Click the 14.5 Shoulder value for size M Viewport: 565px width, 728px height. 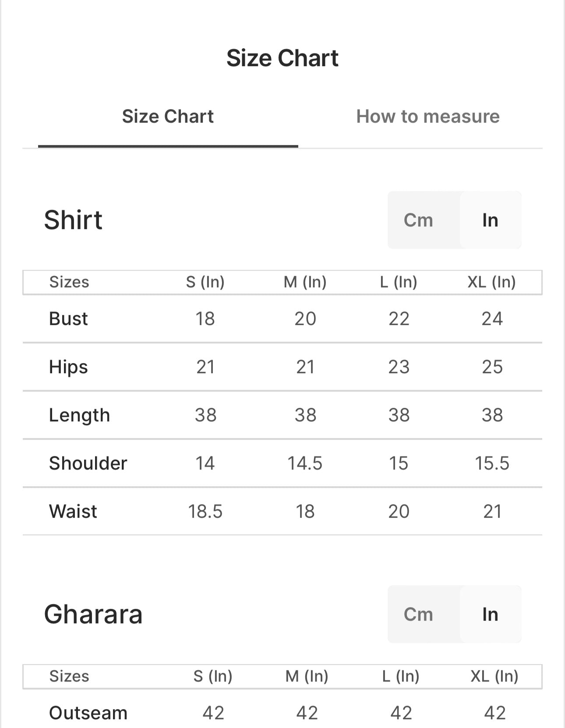pyautogui.click(x=305, y=463)
